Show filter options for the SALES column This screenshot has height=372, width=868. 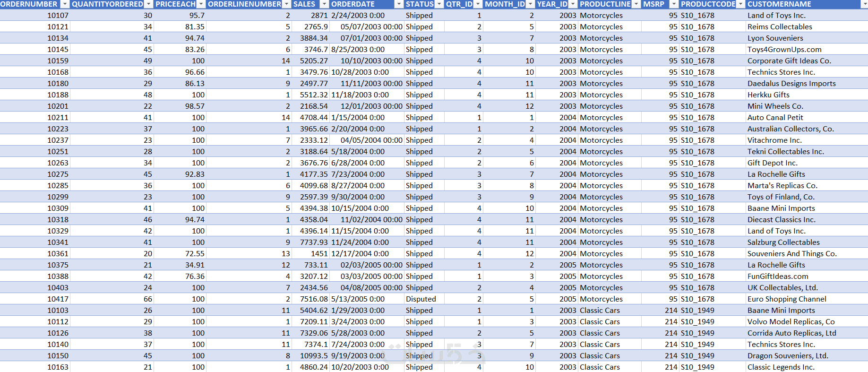coord(324,4)
